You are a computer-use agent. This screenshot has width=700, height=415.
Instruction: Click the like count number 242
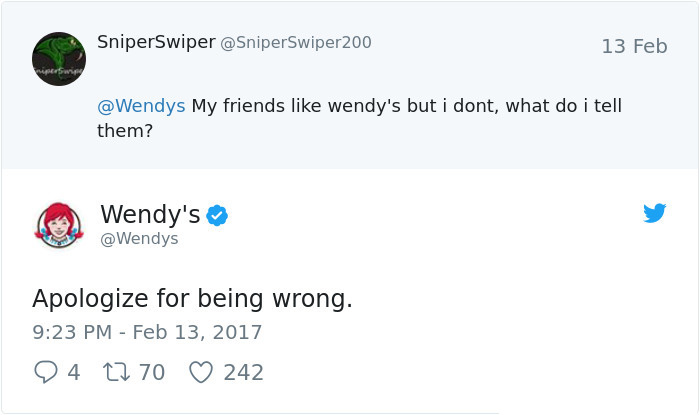(x=243, y=373)
